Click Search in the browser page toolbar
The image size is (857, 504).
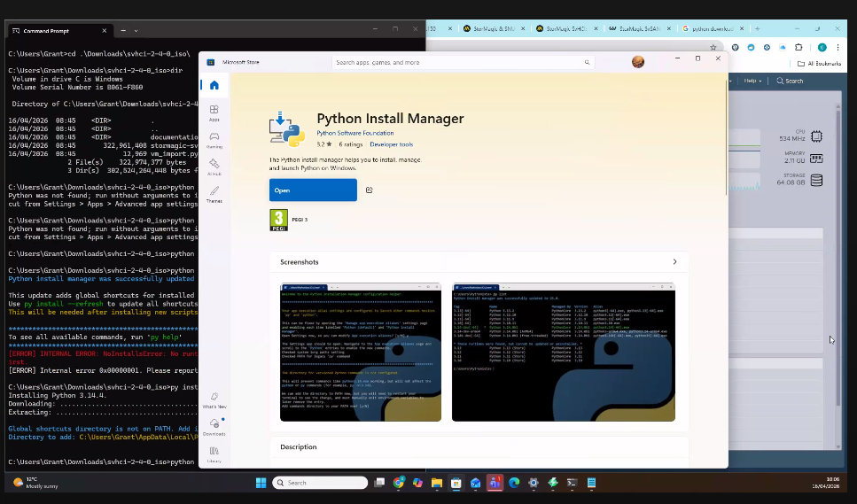coord(790,81)
